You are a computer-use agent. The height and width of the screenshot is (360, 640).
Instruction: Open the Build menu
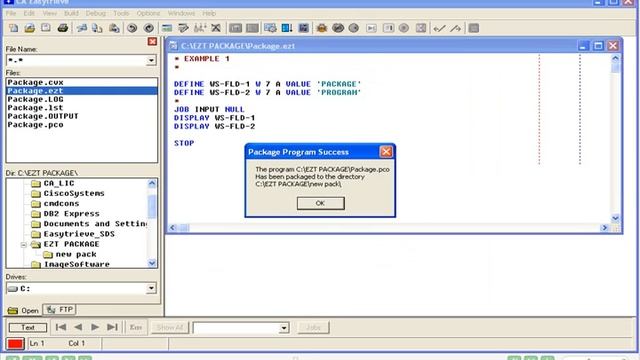coord(71,13)
